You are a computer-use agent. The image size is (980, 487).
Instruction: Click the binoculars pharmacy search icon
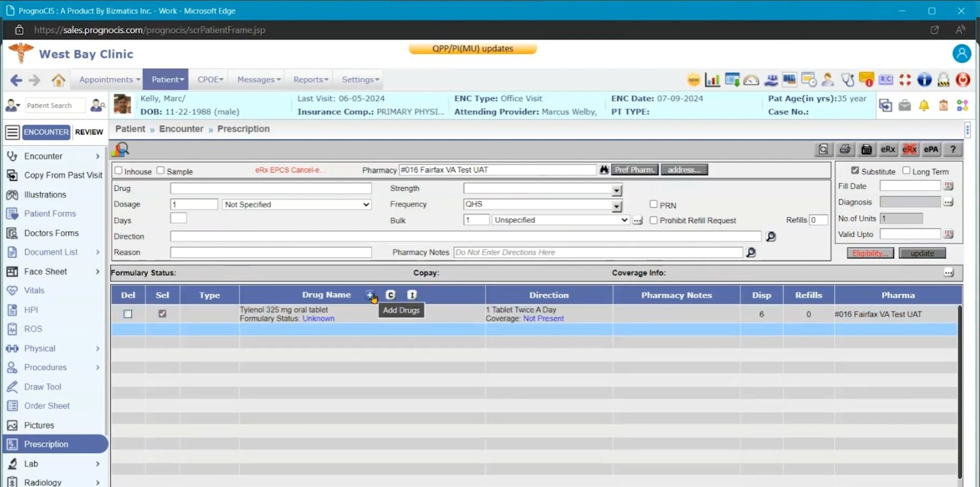point(604,170)
